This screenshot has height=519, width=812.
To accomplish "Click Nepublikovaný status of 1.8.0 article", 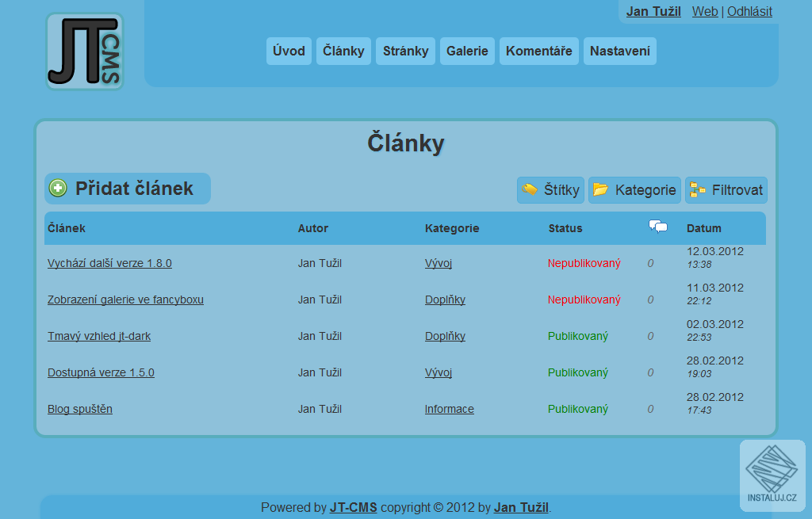I will [x=584, y=263].
